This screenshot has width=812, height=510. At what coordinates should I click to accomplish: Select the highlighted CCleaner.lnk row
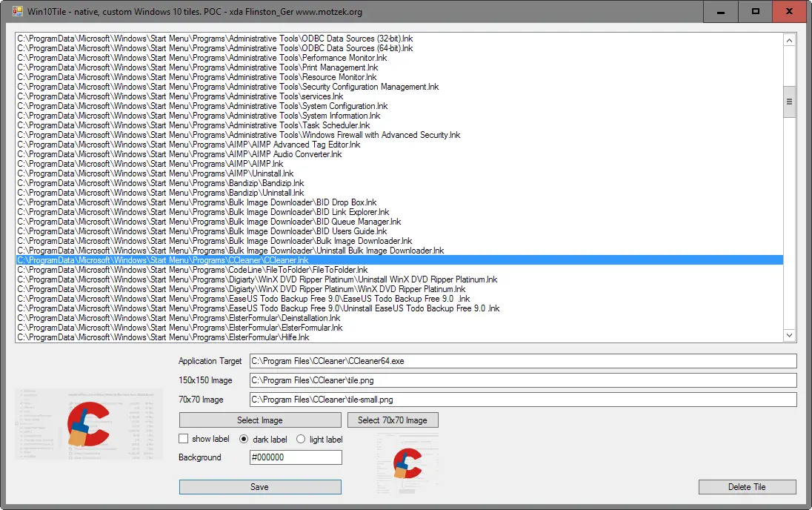tap(399, 260)
